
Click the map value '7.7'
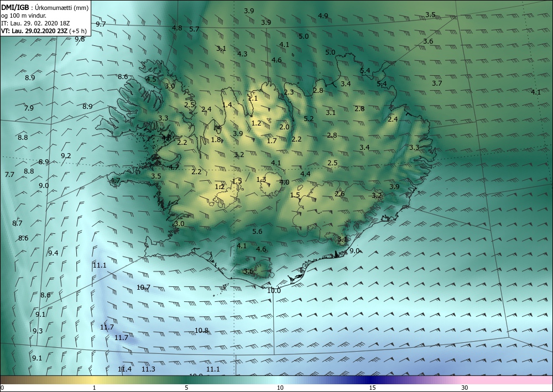coord(9,175)
